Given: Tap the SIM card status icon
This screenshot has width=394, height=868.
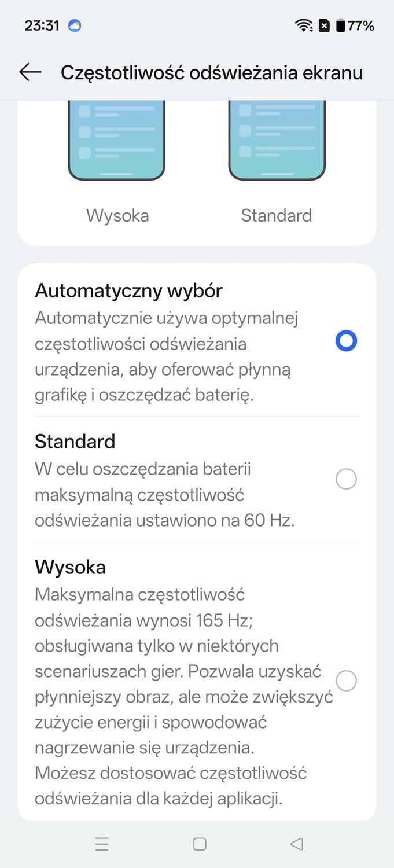Looking at the screenshot, I should point(325,25).
